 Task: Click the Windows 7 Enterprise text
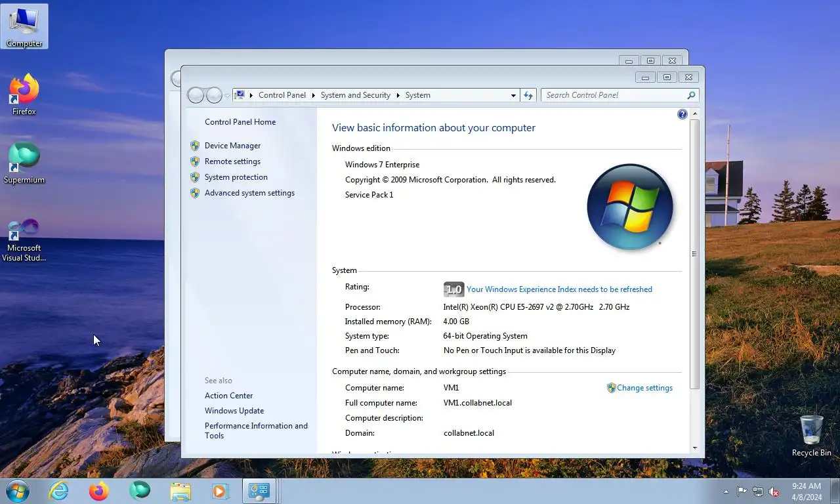pyautogui.click(x=382, y=165)
